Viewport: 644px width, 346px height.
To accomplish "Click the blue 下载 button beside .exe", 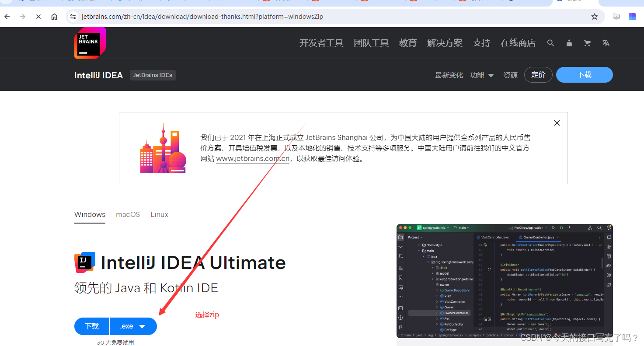I will click(92, 326).
